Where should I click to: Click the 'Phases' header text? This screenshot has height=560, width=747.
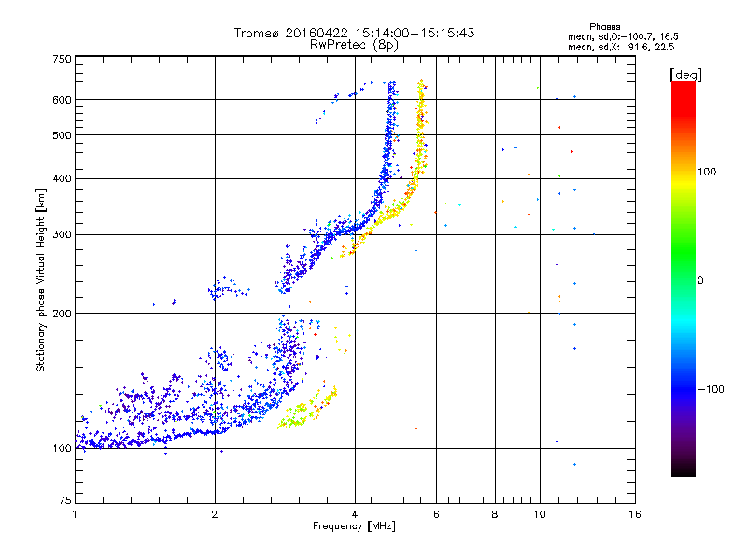(x=604, y=27)
